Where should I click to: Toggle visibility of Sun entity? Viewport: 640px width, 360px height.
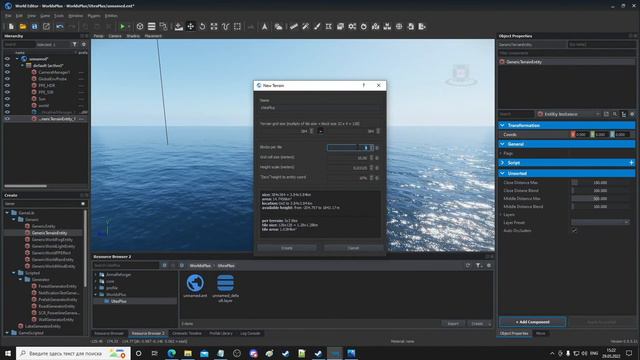7,99
